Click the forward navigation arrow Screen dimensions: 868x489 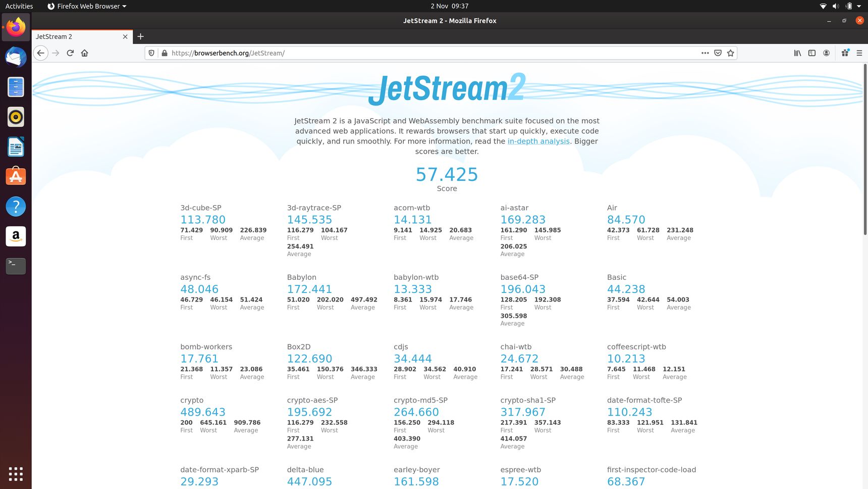[56, 53]
